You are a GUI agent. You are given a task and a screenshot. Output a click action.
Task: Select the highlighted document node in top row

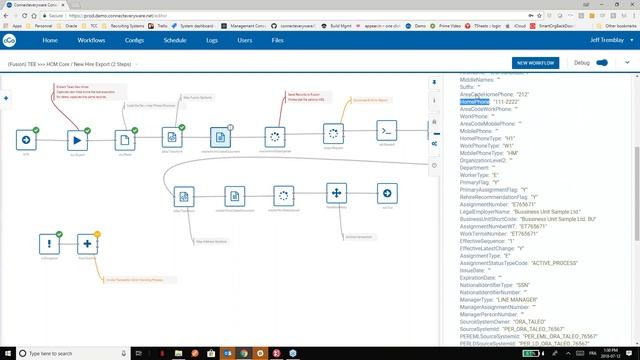[220, 138]
